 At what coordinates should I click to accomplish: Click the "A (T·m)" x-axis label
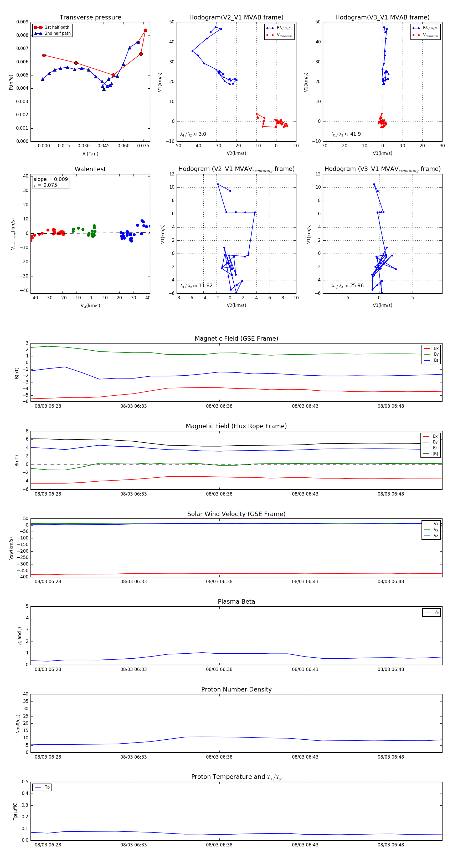pyautogui.click(x=90, y=154)
